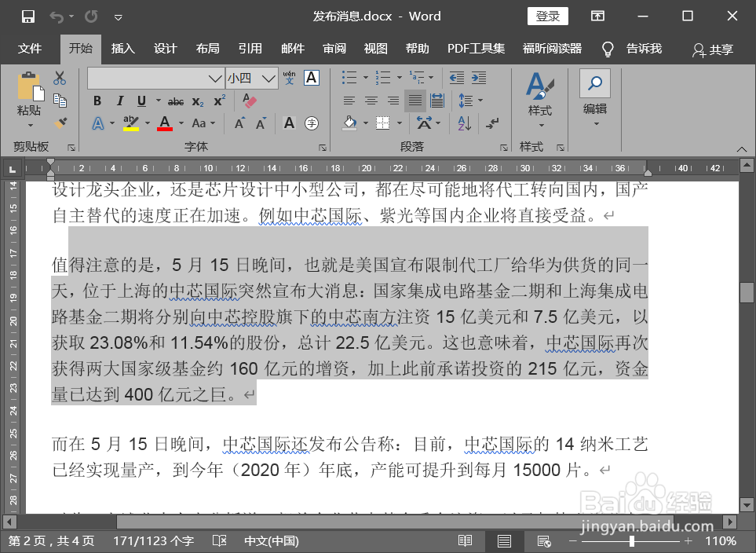The image size is (756, 553).
Task: Apply strikethrough (abc) formatting
Action: click(176, 101)
